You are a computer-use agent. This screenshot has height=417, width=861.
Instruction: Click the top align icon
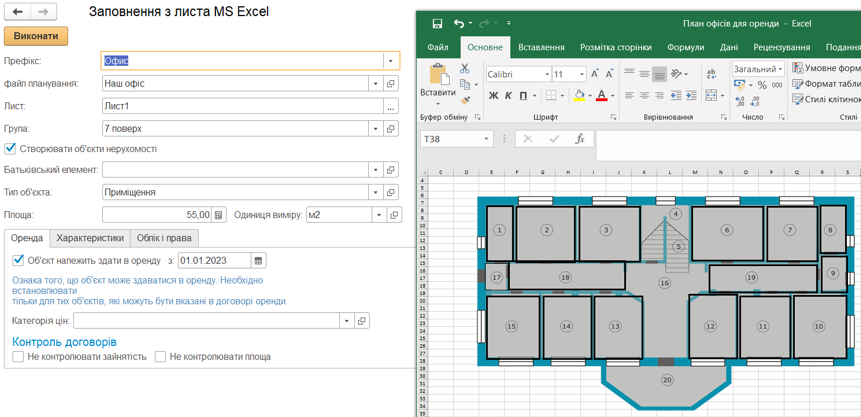pyautogui.click(x=629, y=73)
